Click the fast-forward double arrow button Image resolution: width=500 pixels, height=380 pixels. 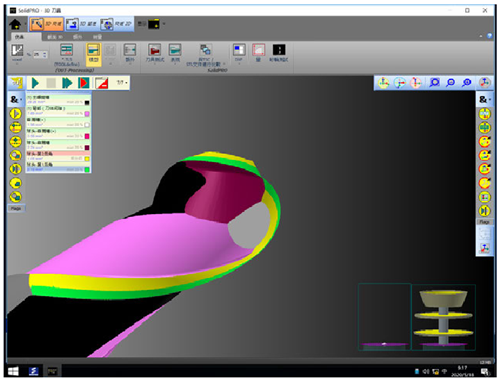[x=67, y=83]
